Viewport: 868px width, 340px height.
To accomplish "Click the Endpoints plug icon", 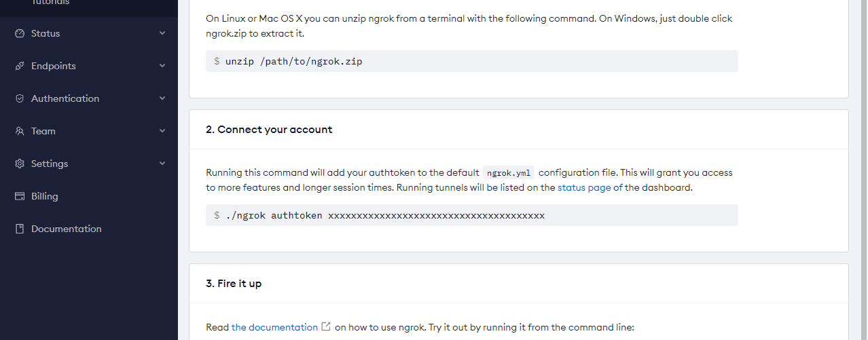I will (x=20, y=66).
